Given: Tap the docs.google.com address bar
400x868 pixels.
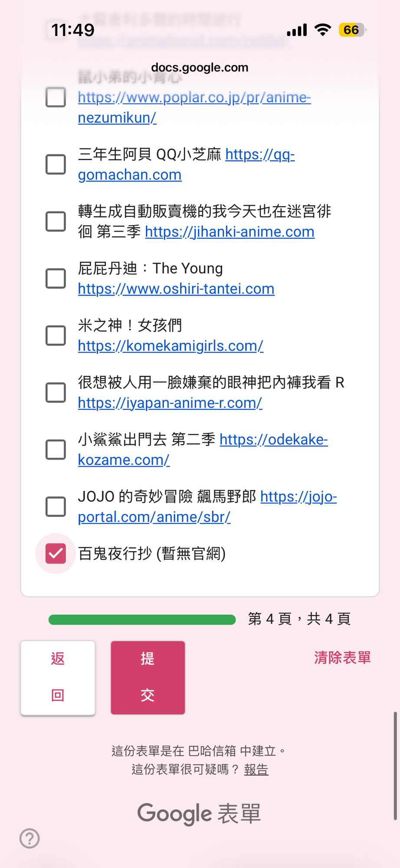Looking at the screenshot, I should point(200,68).
